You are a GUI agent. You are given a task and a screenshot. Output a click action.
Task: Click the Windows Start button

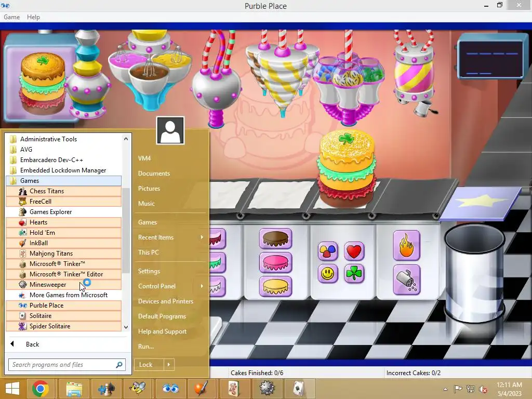[12, 389]
